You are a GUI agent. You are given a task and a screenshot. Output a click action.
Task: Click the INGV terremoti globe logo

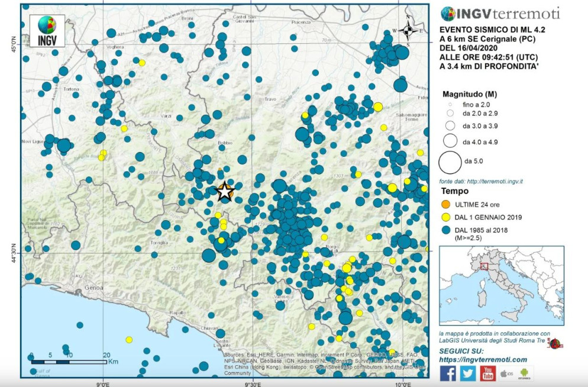448,14
